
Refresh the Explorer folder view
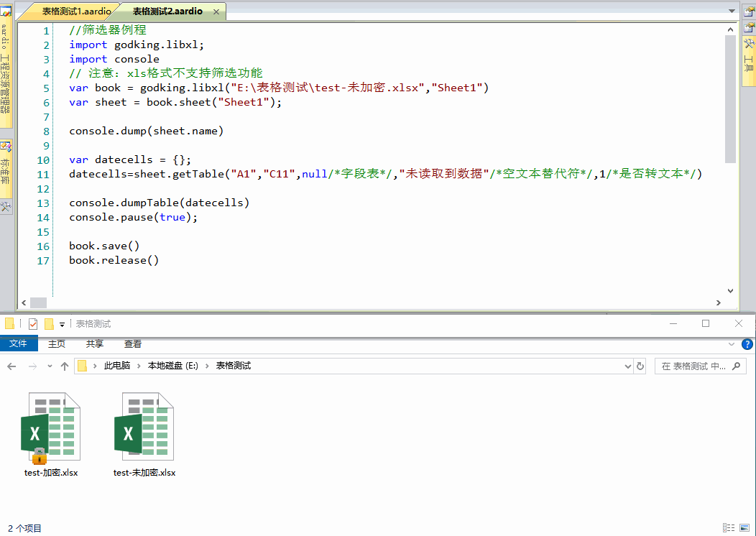click(640, 366)
